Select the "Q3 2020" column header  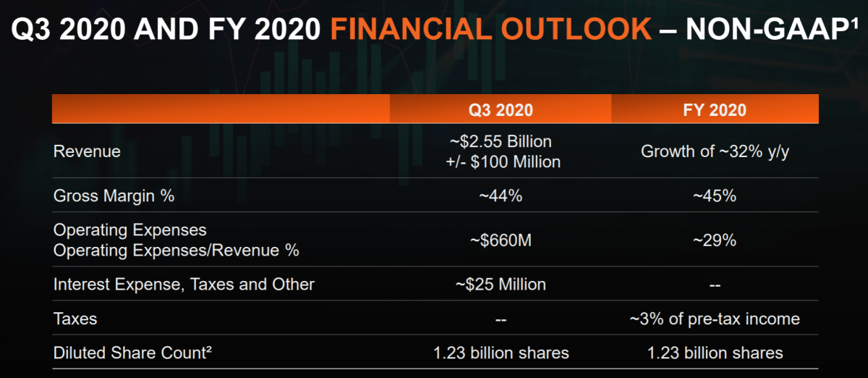501,110
